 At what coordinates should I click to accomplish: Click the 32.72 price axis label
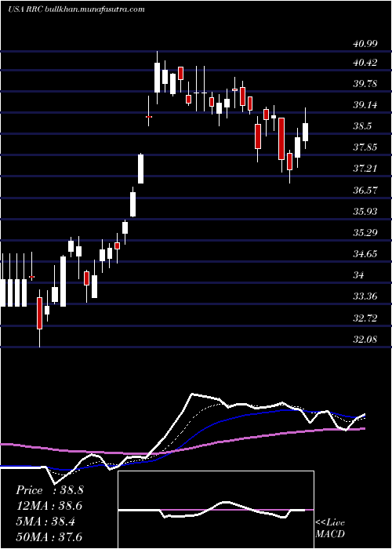pyautogui.click(x=365, y=318)
